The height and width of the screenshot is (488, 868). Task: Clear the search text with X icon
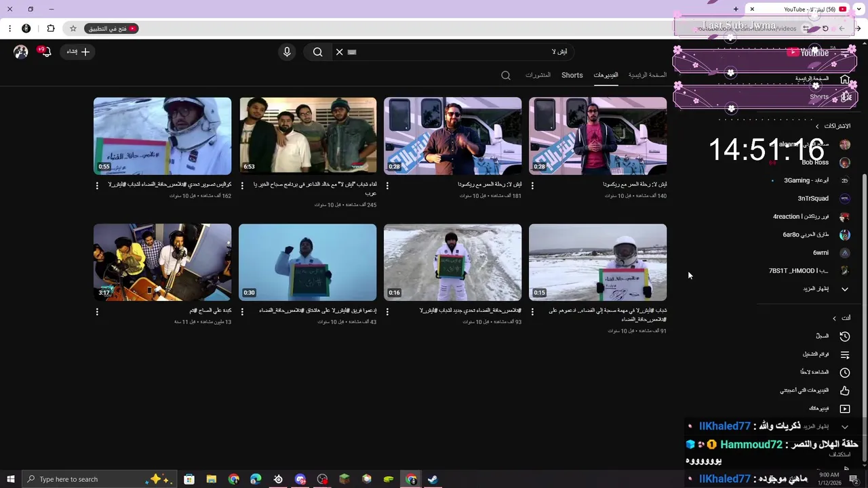click(x=340, y=52)
